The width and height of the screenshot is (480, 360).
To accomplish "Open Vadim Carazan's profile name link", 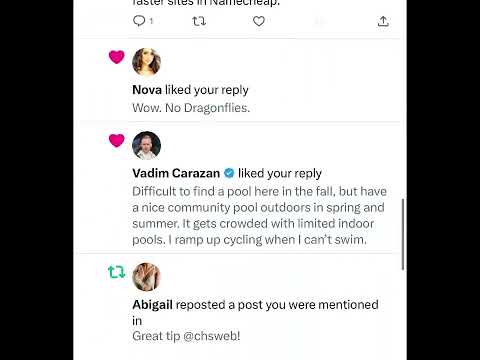I will [x=176, y=173].
